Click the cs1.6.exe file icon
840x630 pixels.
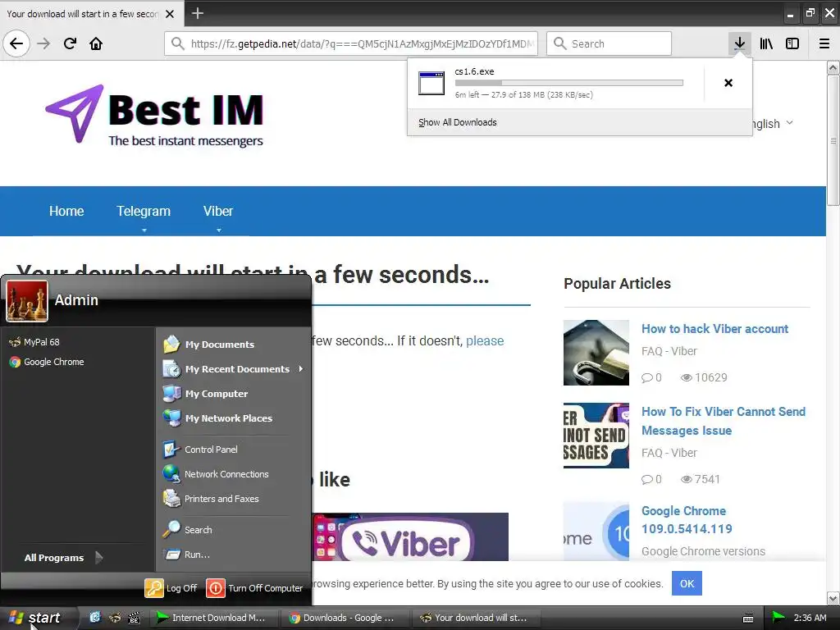(x=431, y=83)
